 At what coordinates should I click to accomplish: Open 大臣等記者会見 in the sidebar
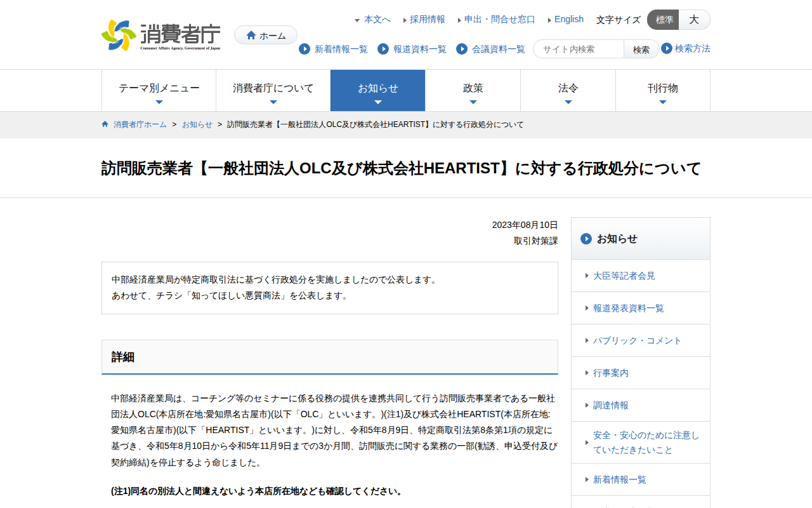(624, 276)
